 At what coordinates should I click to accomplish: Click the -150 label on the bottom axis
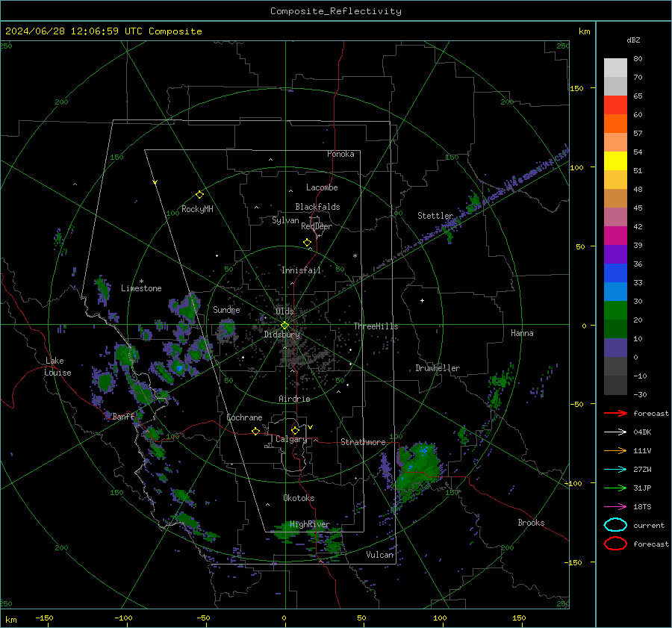point(44,618)
